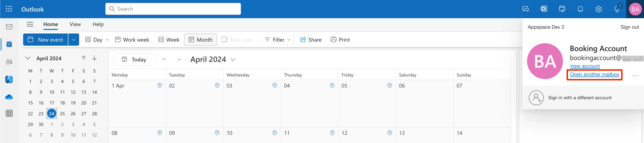Viewport: 644px width, 143px height.
Task: Open My Day to-do icon
Action: coord(562,9)
